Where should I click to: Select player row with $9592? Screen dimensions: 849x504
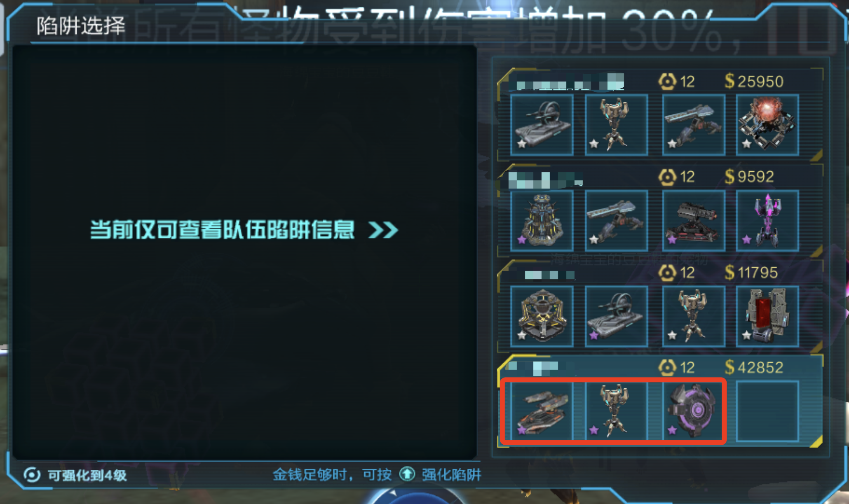click(x=661, y=210)
